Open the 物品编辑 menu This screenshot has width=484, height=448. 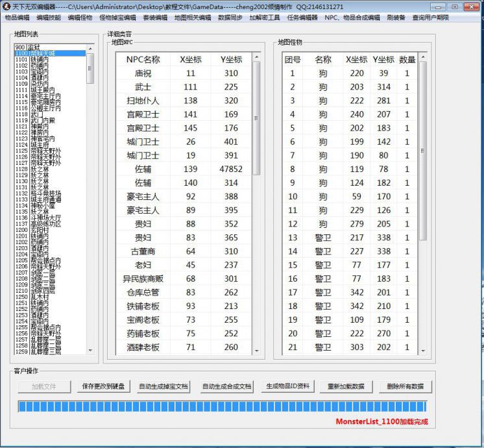coord(17,18)
